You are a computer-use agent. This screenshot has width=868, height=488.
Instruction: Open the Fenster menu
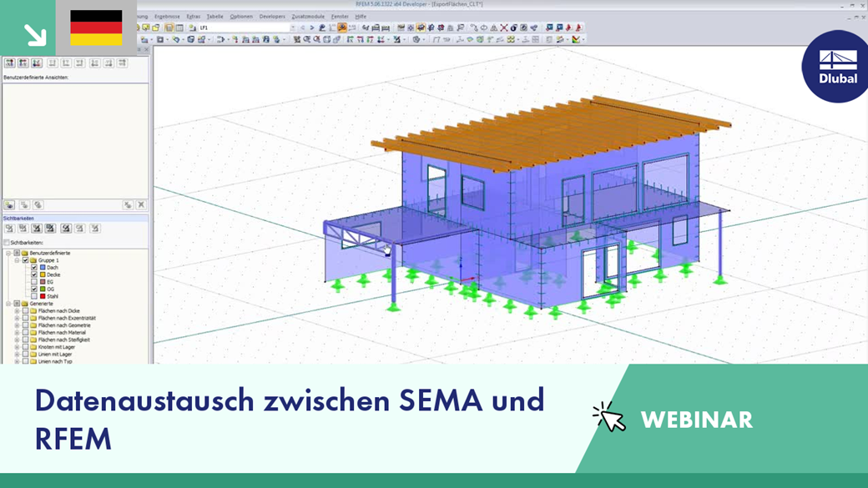pos(340,17)
